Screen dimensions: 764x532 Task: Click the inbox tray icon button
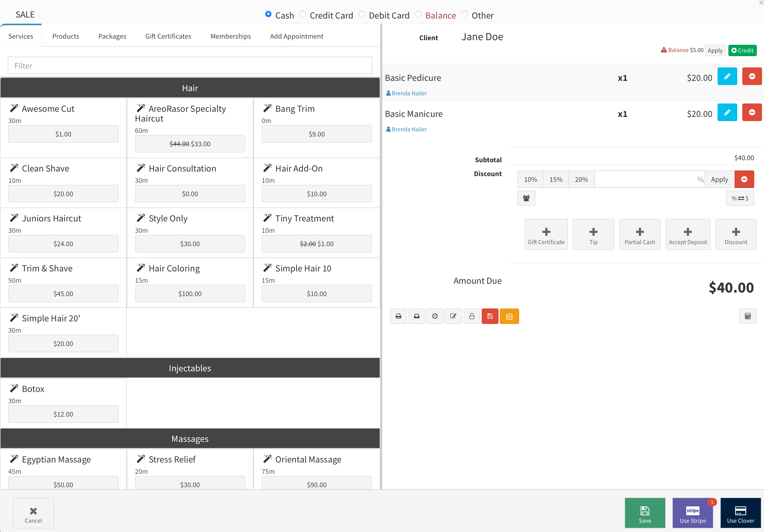coord(417,316)
